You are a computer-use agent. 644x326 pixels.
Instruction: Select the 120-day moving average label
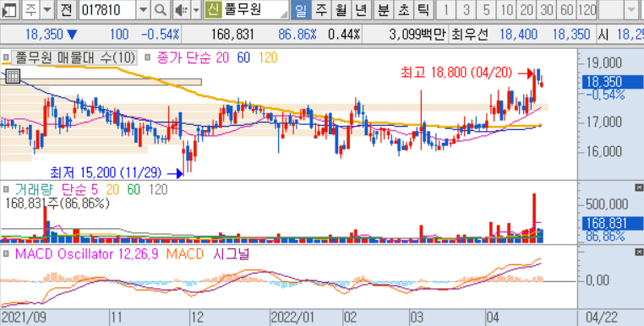coord(268,58)
